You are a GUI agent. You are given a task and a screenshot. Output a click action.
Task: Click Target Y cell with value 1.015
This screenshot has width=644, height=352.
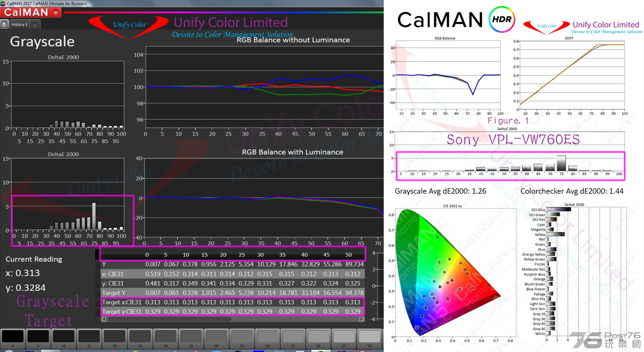pos(209,293)
